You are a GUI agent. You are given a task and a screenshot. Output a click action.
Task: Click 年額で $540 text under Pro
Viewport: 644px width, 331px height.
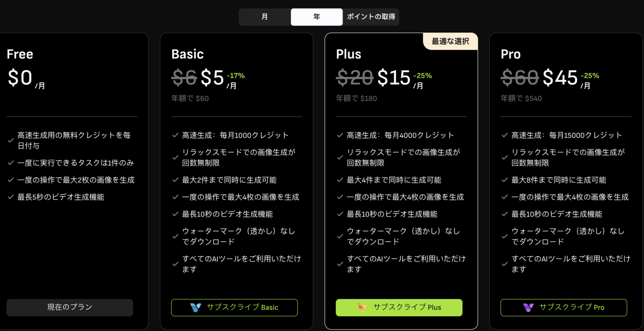[x=521, y=99]
